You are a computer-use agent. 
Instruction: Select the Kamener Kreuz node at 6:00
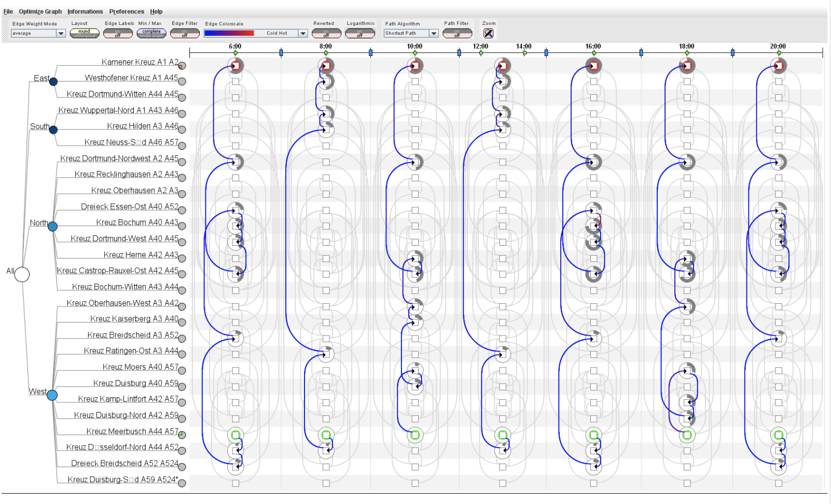(236, 66)
